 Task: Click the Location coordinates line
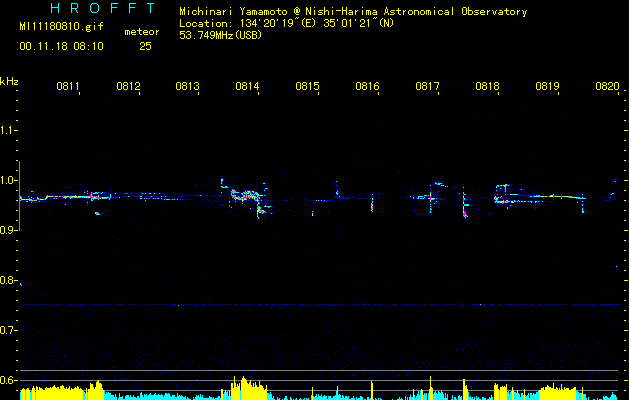coord(287,23)
